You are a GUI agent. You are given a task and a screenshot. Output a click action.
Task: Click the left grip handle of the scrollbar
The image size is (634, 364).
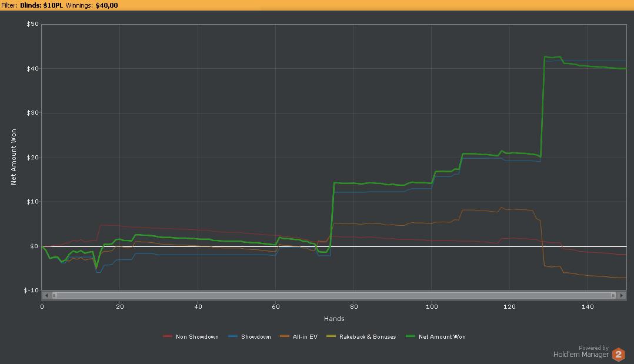click(x=55, y=295)
